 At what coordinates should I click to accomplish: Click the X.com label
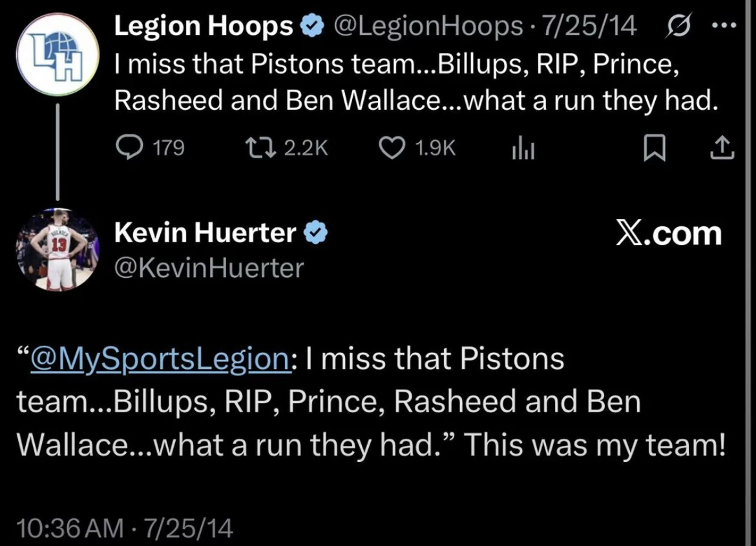tap(668, 233)
